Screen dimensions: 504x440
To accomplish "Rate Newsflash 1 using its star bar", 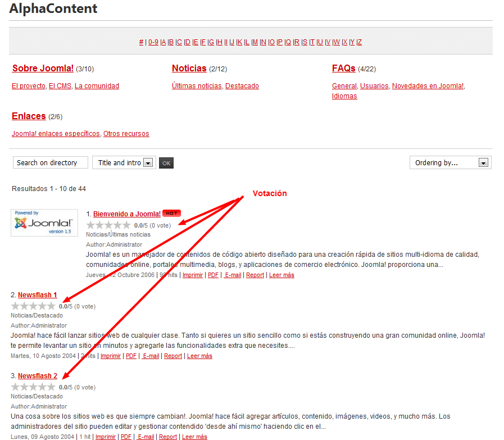I will click(33, 306).
